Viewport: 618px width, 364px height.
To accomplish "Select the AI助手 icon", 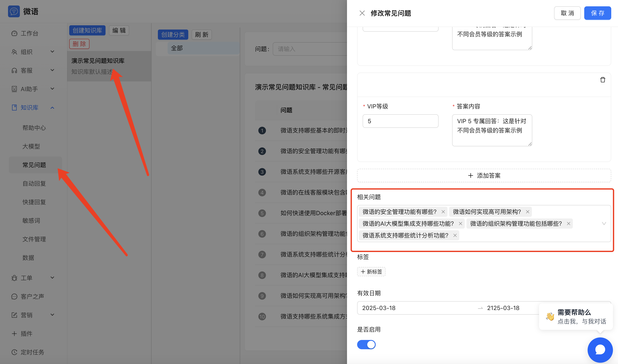I will 14,89.
